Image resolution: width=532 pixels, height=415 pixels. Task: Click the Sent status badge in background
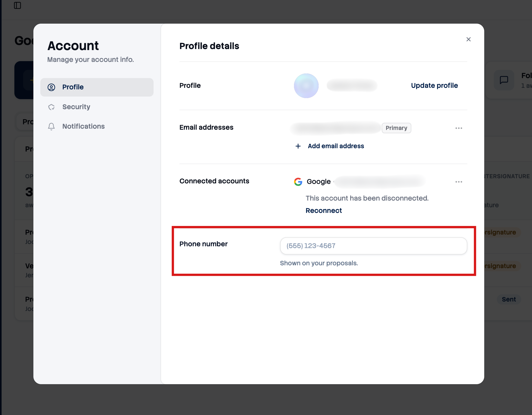point(509,299)
